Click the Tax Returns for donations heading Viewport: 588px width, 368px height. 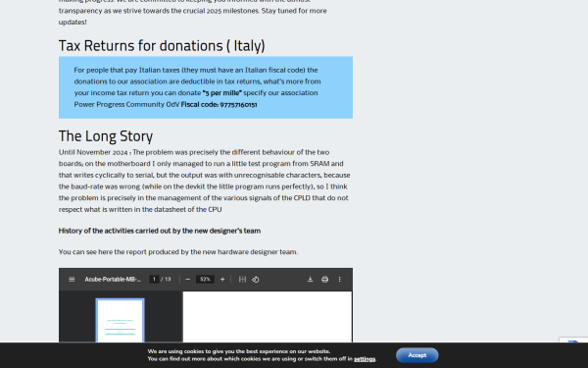coord(162,46)
